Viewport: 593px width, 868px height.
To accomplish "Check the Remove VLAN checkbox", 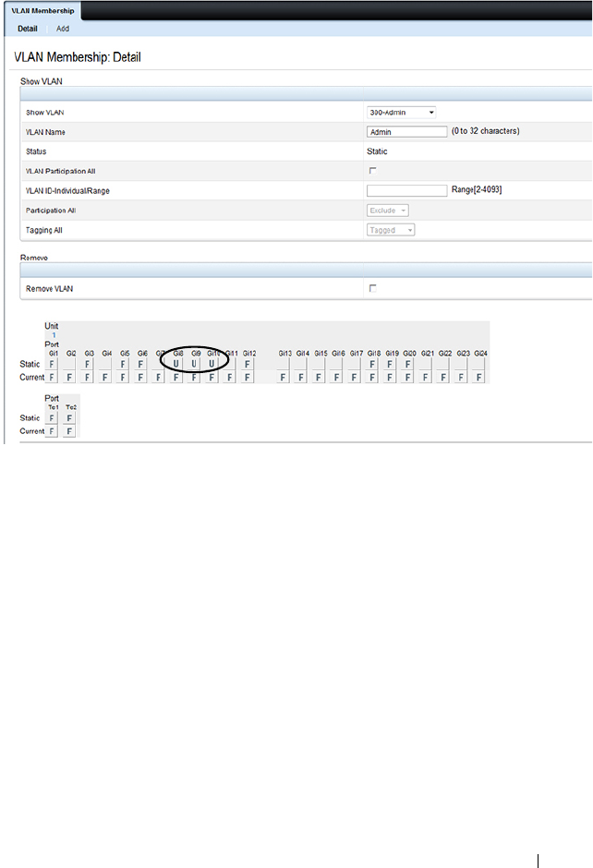I will click(x=372, y=288).
